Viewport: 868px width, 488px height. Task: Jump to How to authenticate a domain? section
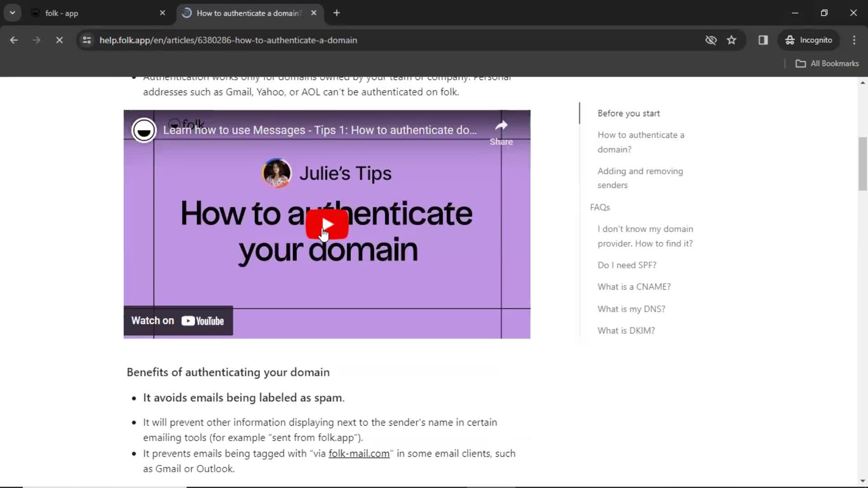tap(641, 142)
